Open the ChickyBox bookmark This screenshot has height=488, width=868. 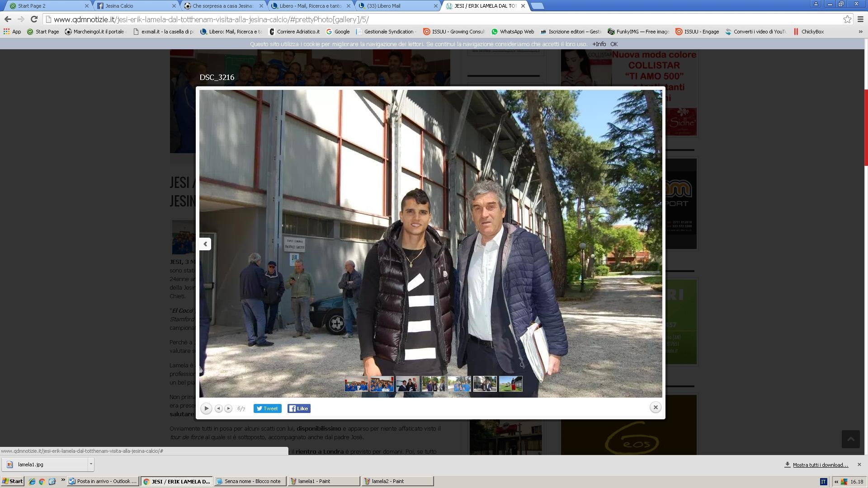808,32
